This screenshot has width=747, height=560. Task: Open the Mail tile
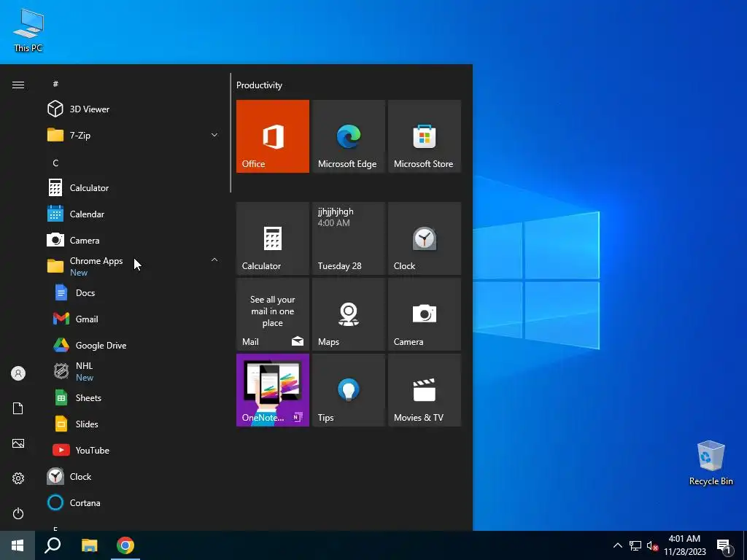click(x=273, y=314)
